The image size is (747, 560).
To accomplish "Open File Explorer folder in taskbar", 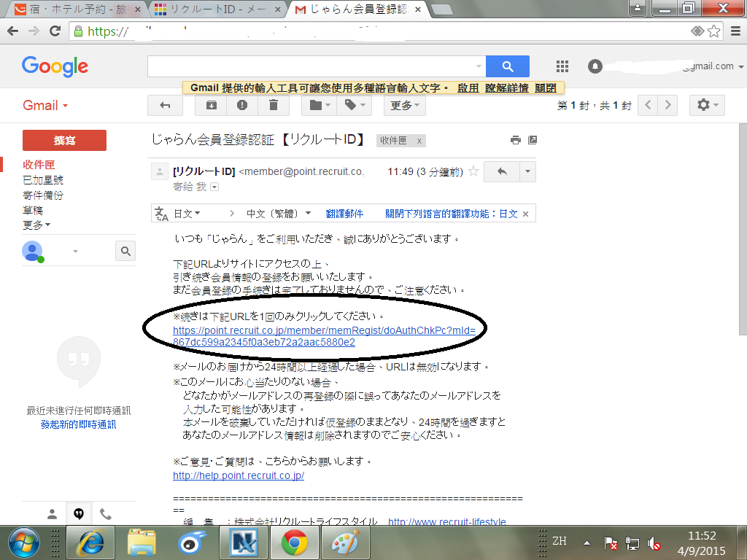I will coord(142,543).
